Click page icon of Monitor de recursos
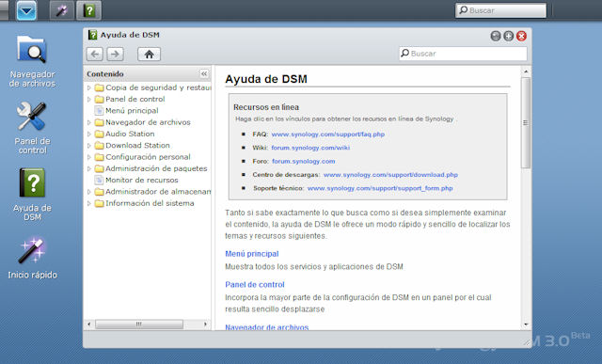Image resolution: width=602 pixels, height=364 pixels. pyautogui.click(x=99, y=180)
